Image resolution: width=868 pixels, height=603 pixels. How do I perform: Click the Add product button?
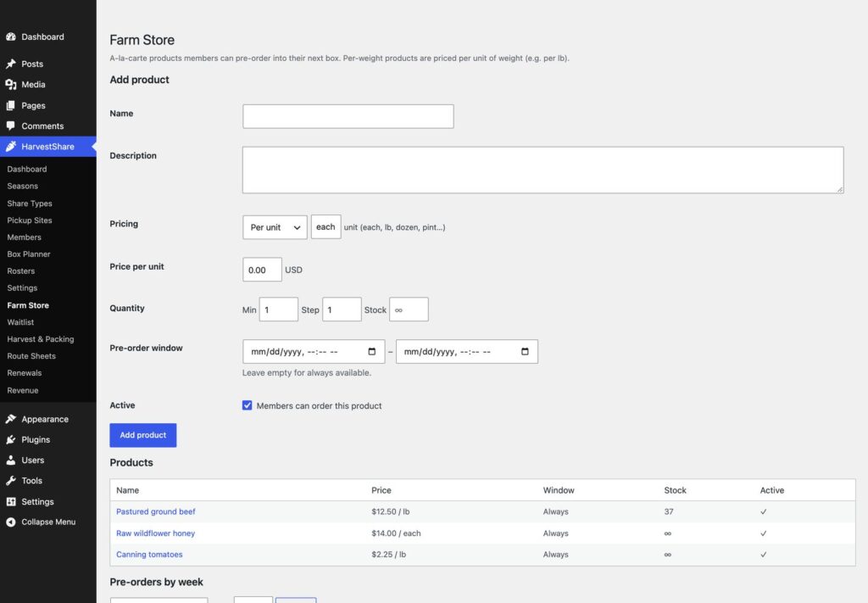click(142, 435)
